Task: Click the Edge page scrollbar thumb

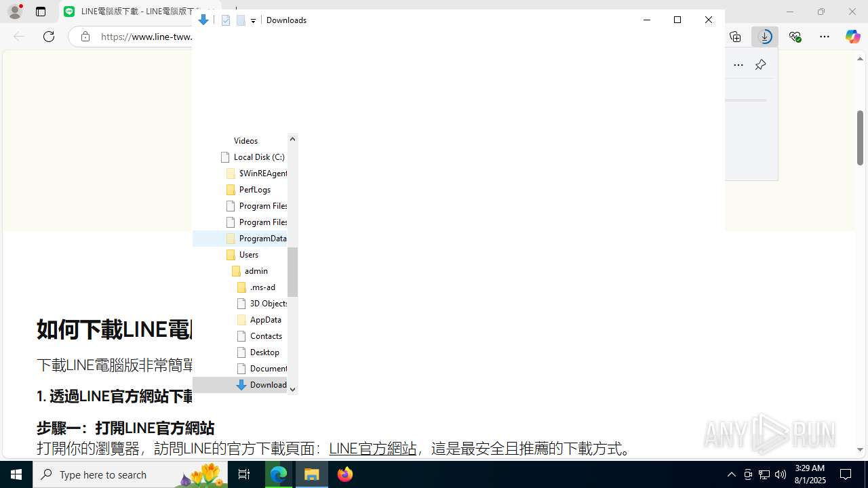Action: (860, 138)
